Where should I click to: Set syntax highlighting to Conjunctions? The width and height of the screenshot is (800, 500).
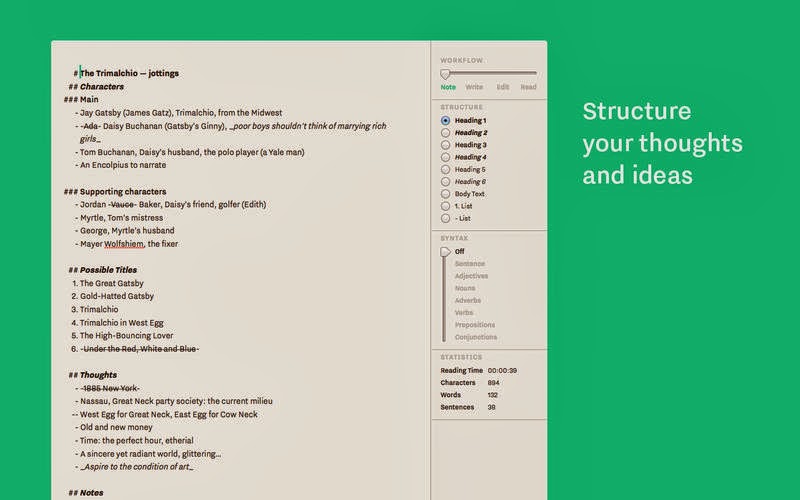(x=476, y=337)
